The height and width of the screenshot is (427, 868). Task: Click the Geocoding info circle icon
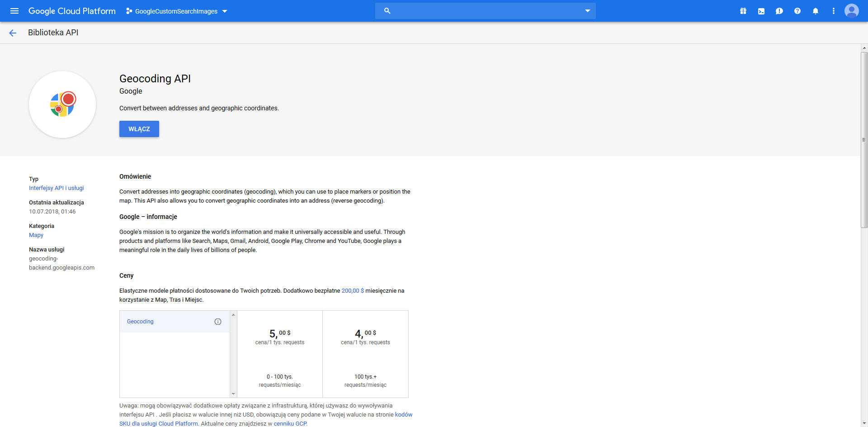(218, 322)
